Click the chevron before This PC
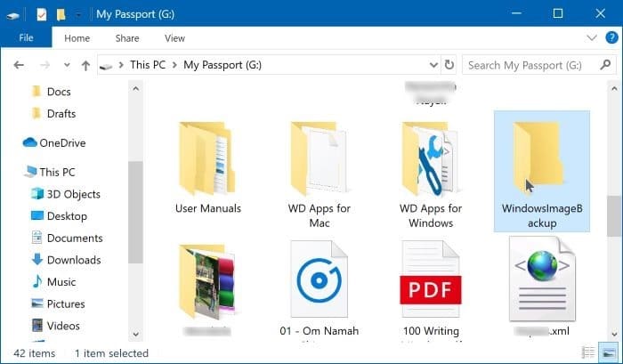Viewport: 623px width, 364px height. pyautogui.click(x=121, y=65)
